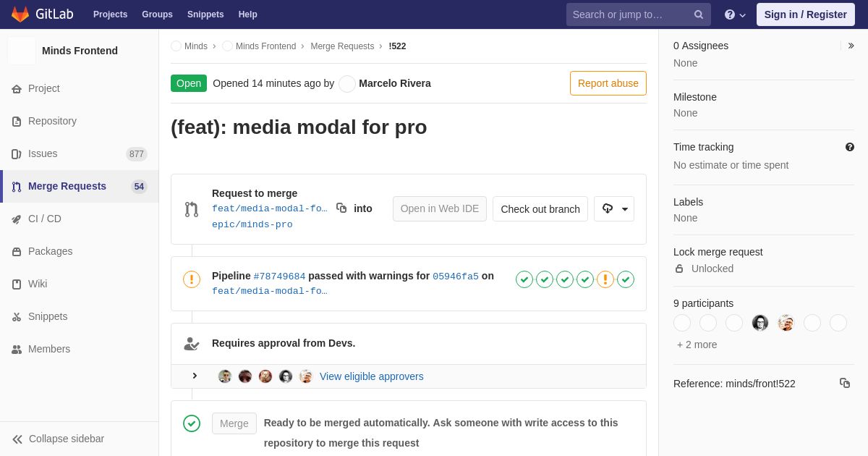Click the Repository file icon
This screenshot has height=456, width=868.
point(17,122)
